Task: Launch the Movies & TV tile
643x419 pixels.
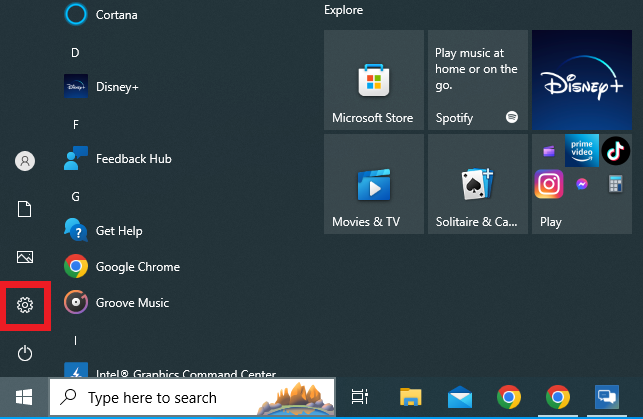Action: pyautogui.click(x=373, y=184)
